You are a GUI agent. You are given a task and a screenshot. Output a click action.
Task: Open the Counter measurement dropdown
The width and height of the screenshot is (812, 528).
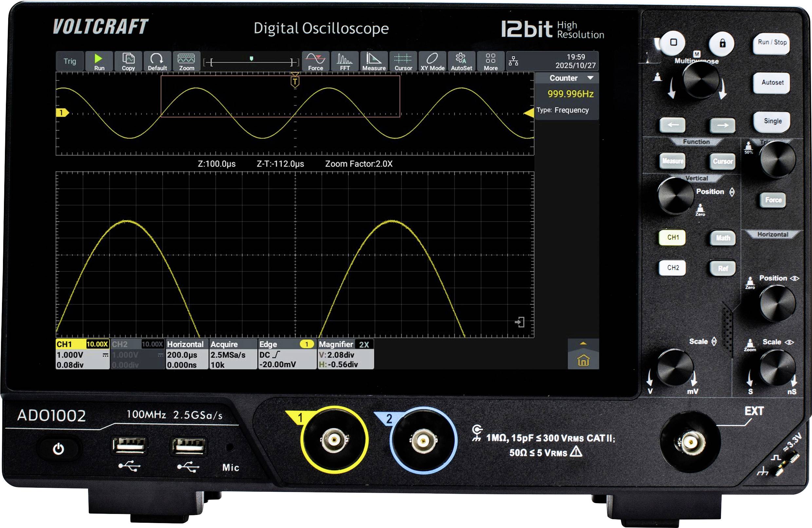click(565, 78)
